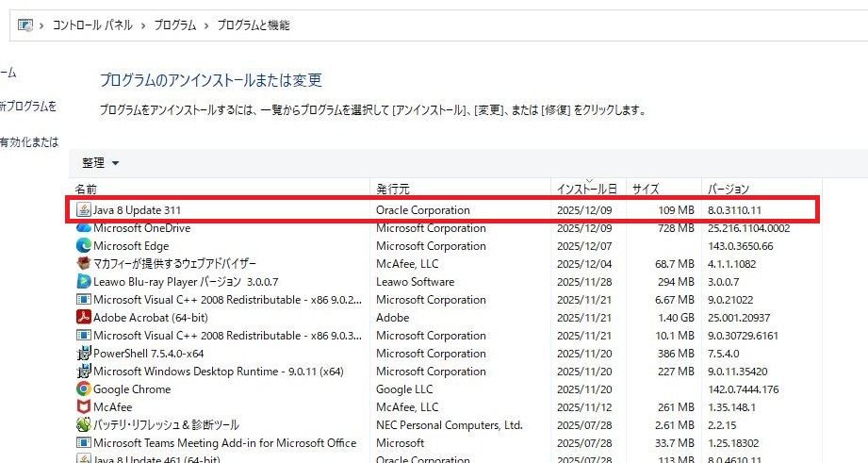Click the Microsoft Teams Meeting Add-in icon

83,443
